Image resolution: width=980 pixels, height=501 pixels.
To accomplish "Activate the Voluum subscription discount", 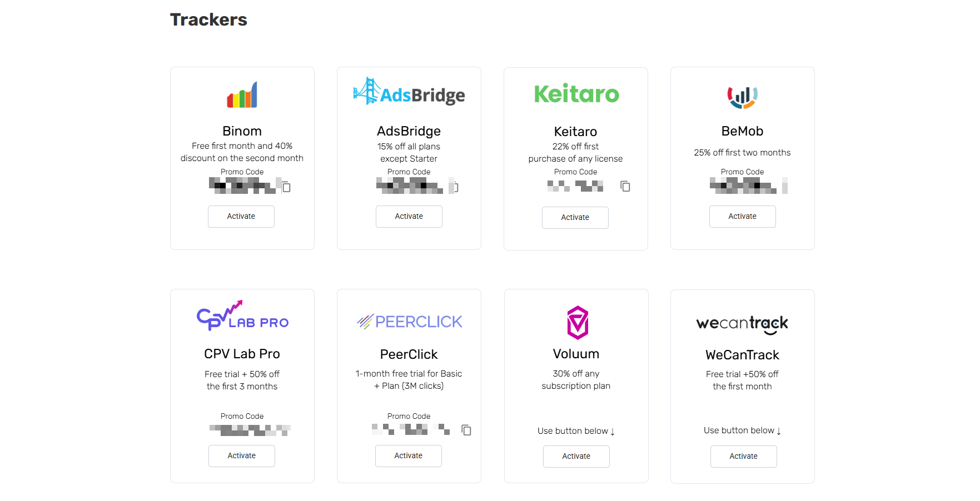I will click(x=576, y=456).
